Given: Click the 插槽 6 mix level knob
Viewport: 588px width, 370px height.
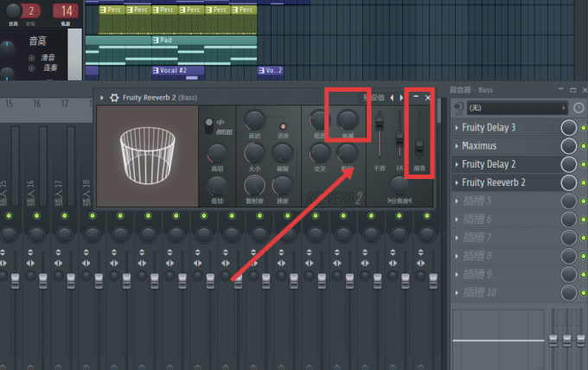Looking at the screenshot, I should (x=568, y=220).
